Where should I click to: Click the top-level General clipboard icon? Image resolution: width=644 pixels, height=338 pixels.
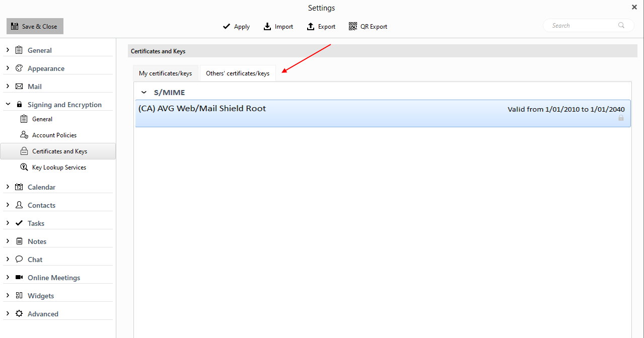(19, 50)
